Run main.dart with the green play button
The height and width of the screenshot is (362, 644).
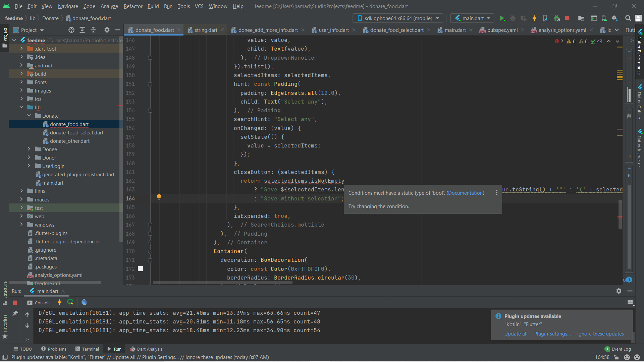coord(502,18)
